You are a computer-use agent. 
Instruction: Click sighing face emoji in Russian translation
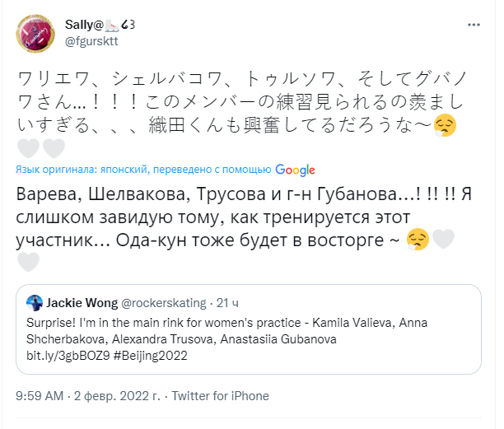point(418,241)
